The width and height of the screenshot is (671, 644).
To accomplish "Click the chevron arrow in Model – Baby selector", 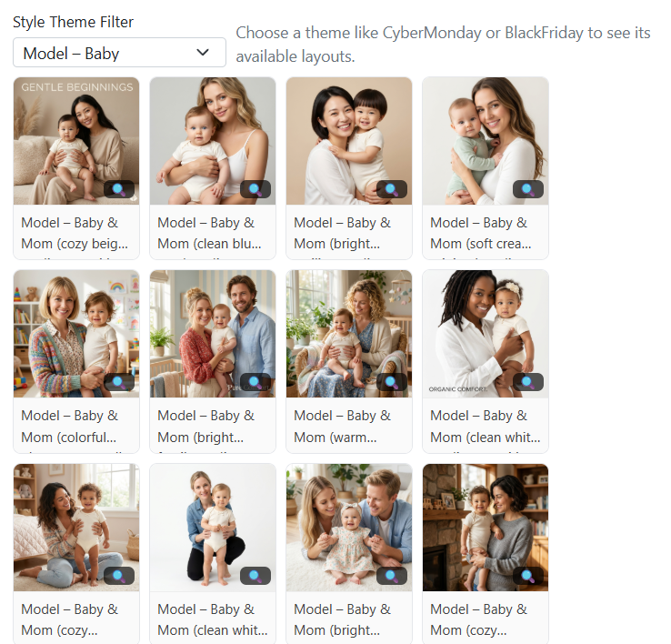I will [x=203, y=53].
